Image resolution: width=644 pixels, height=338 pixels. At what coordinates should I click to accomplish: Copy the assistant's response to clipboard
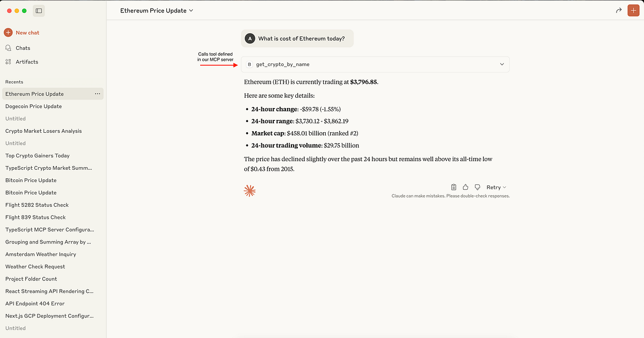point(453,187)
